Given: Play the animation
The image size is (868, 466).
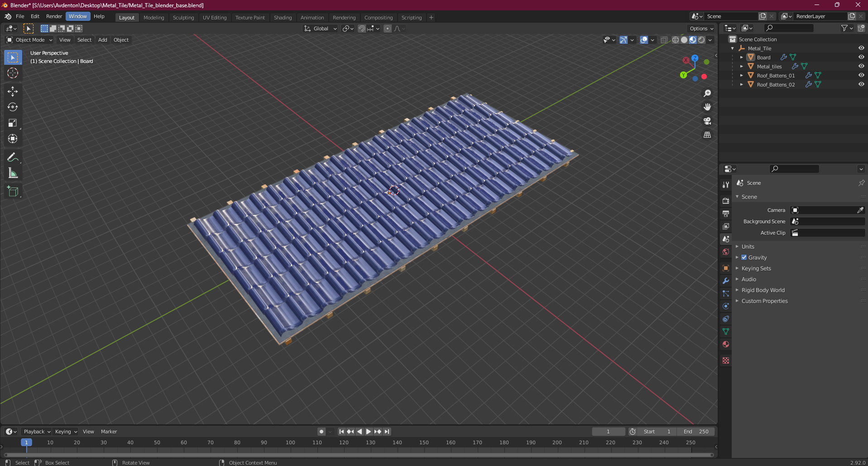Looking at the screenshot, I should pyautogui.click(x=369, y=432).
